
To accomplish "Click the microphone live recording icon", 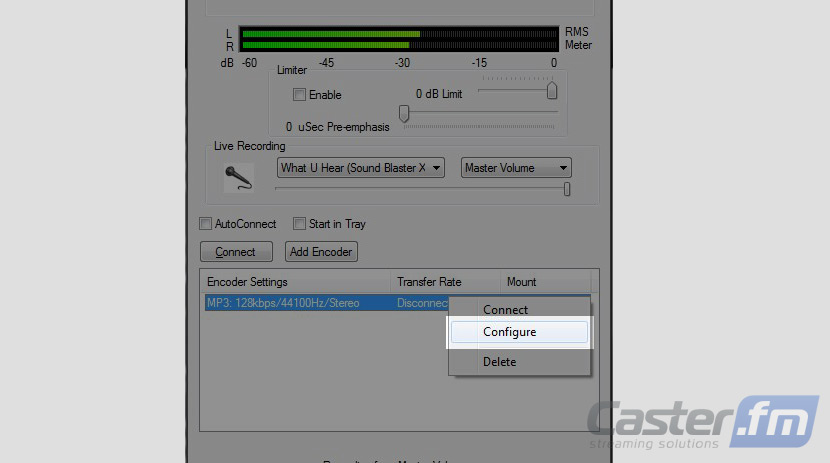I will point(238,178).
